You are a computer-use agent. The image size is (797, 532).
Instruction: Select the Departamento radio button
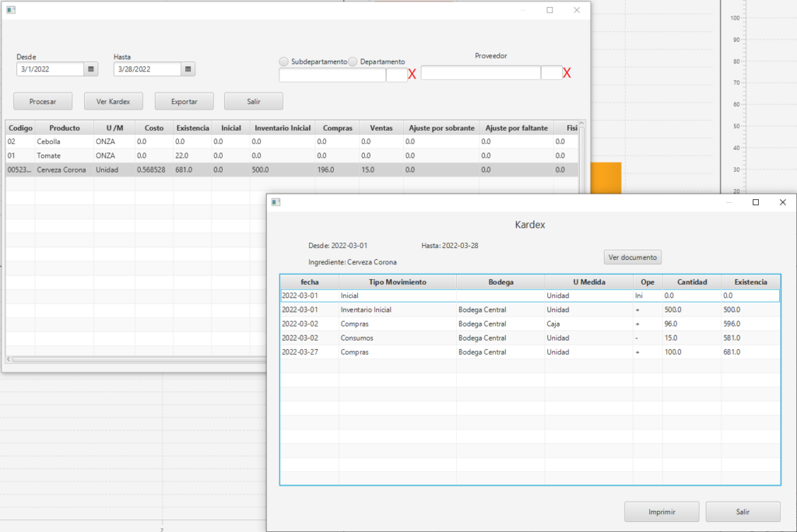tap(353, 61)
